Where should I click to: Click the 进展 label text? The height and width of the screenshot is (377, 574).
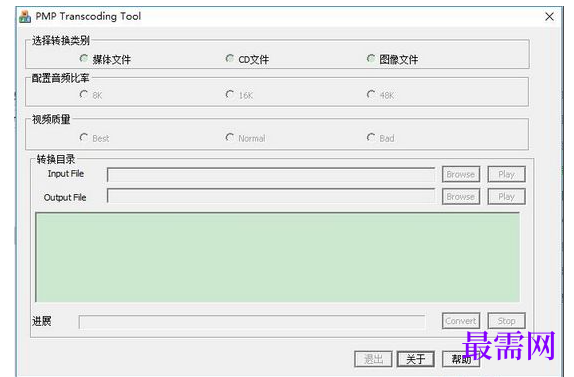point(41,321)
